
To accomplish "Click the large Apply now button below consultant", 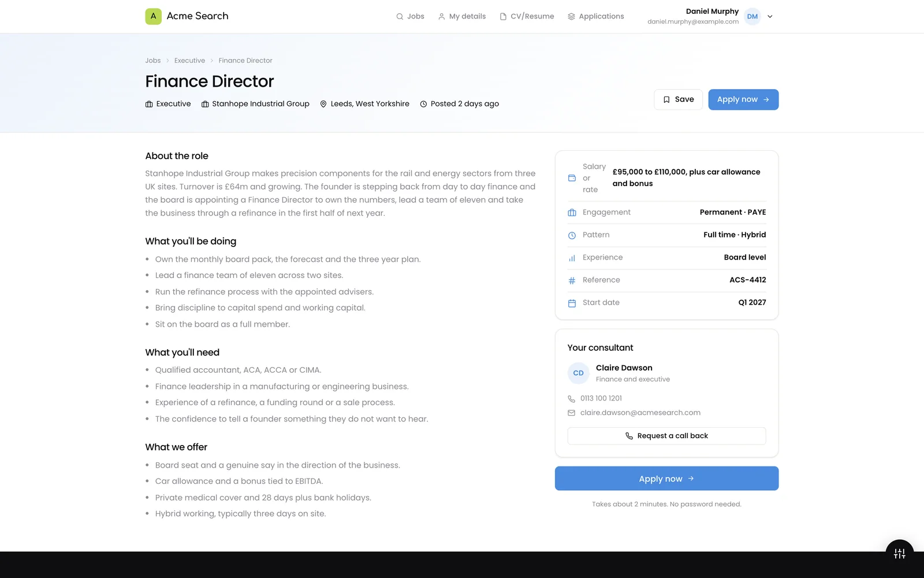I will [x=666, y=479].
